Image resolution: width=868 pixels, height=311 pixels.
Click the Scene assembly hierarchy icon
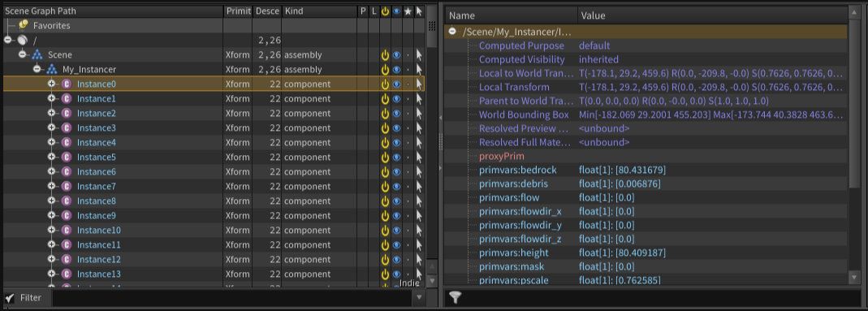37,54
